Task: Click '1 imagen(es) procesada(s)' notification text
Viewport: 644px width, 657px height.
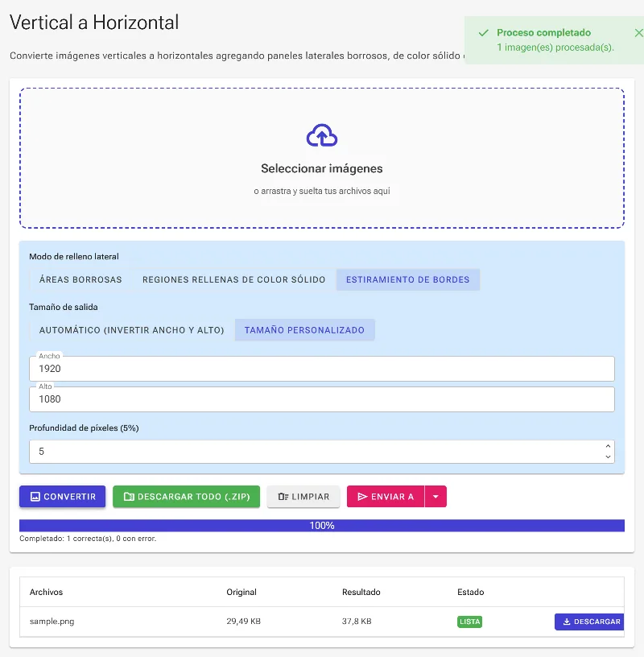Action: click(555, 48)
